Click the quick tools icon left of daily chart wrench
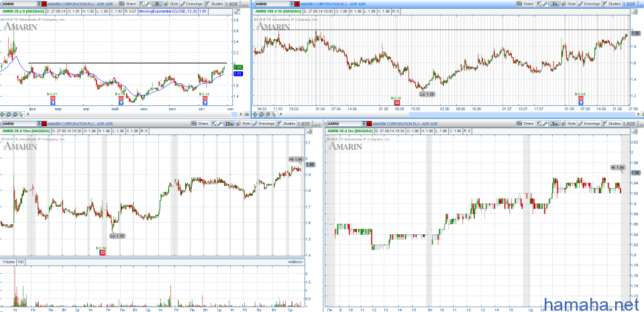The width and height of the screenshot is (644, 312). click(x=142, y=4)
